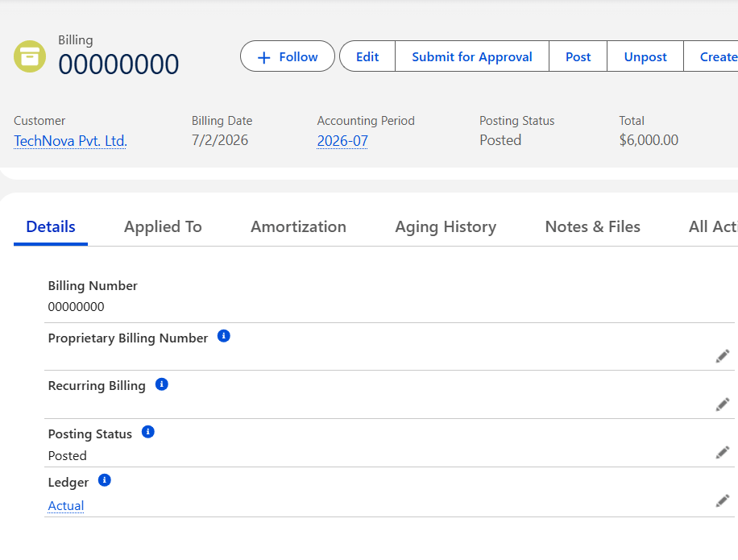Screen dimensions: 738x560
Task: Click the Total label in header
Action: click(x=631, y=121)
